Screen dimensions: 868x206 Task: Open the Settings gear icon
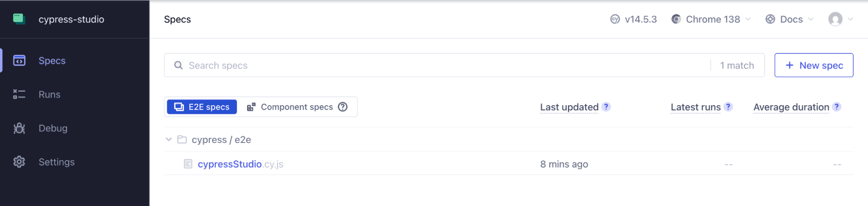coord(19,162)
